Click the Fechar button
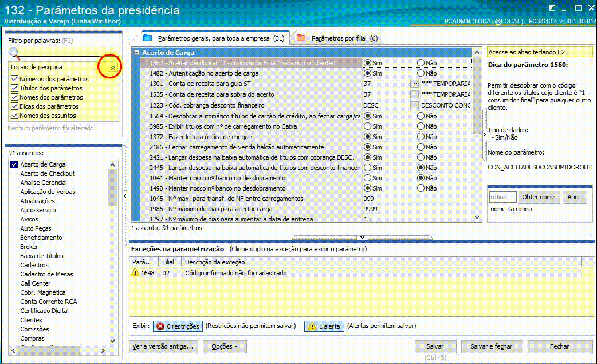The width and height of the screenshot is (597, 364). click(559, 346)
